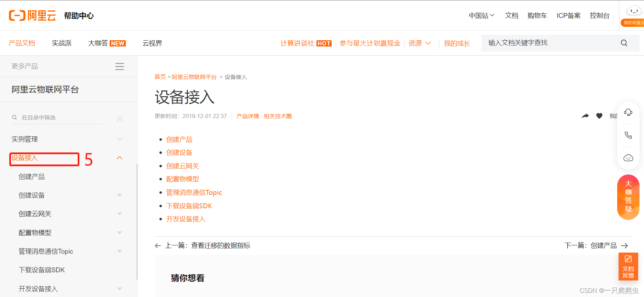Expand the 实例管理 section
Screen dimensions: 644x297
120,139
